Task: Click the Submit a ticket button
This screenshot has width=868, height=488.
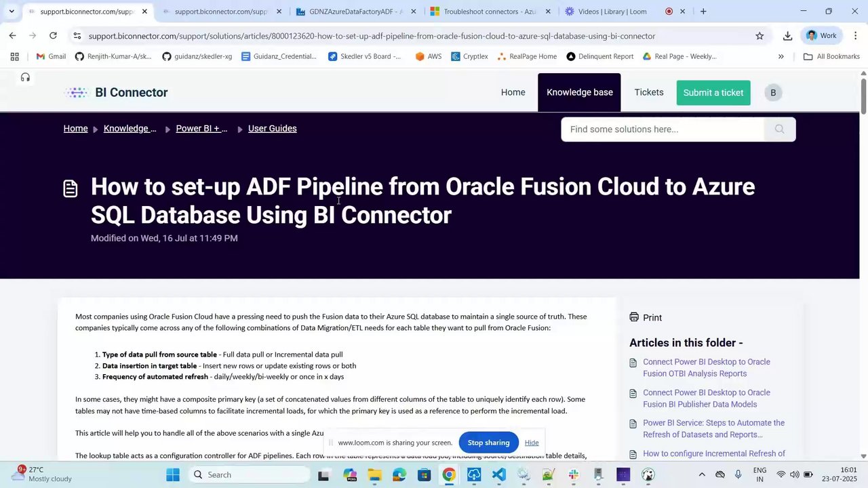Action: (x=713, y=93)
